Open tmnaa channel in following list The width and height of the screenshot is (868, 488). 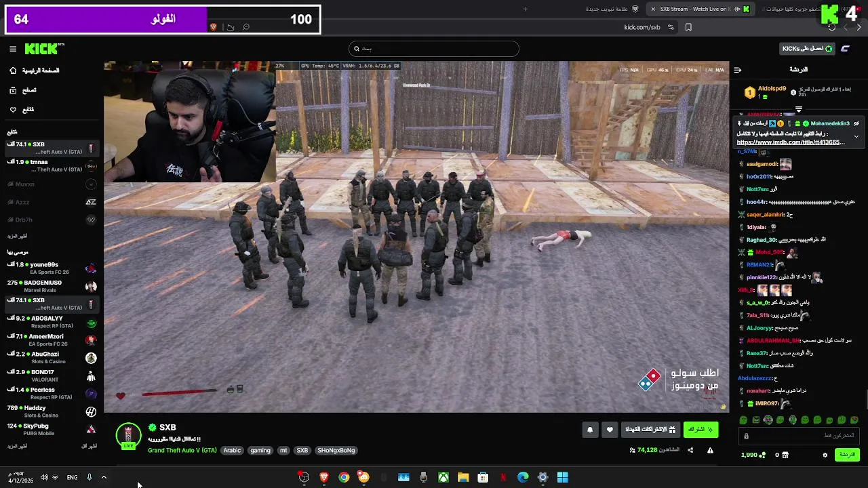tap(52, 165)
